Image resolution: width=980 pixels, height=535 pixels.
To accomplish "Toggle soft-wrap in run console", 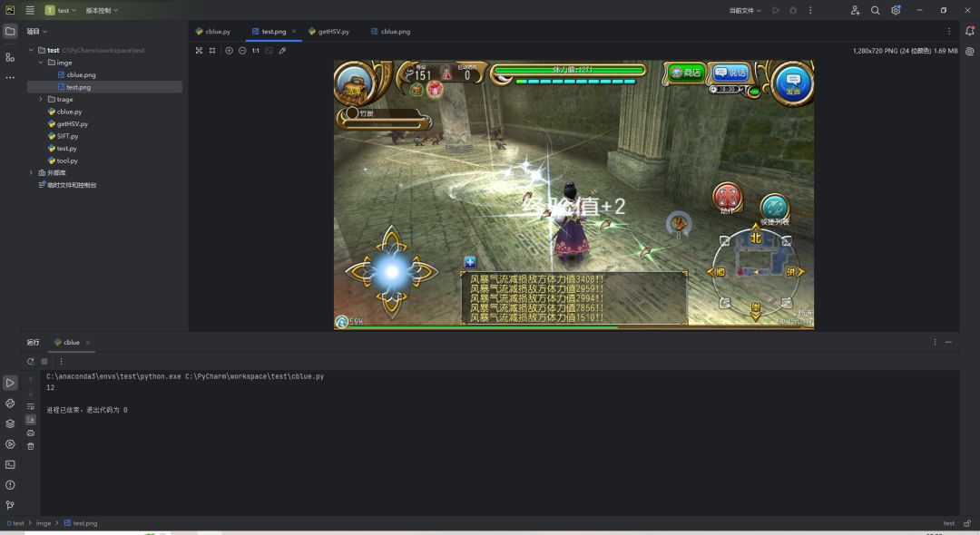I will (31, 406).
